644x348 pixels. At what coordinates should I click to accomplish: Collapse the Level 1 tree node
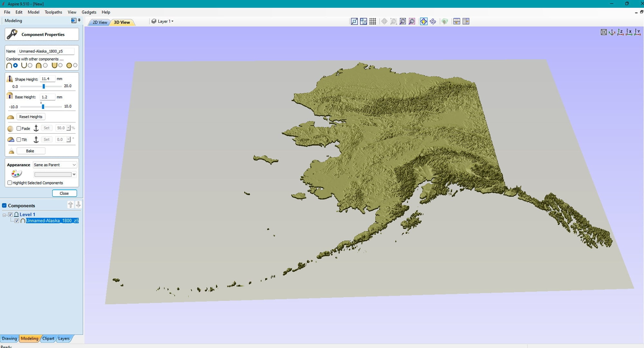pos(4,215)
